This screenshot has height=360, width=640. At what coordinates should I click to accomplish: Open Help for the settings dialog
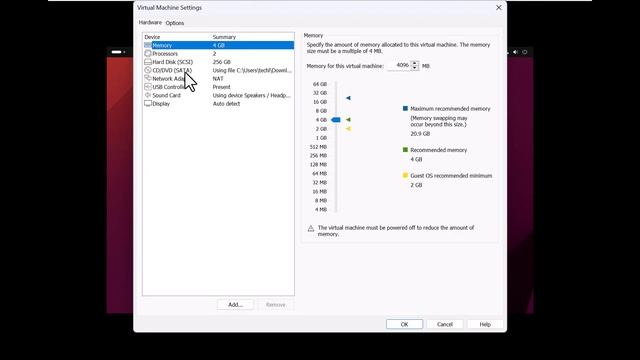point(485,324)
